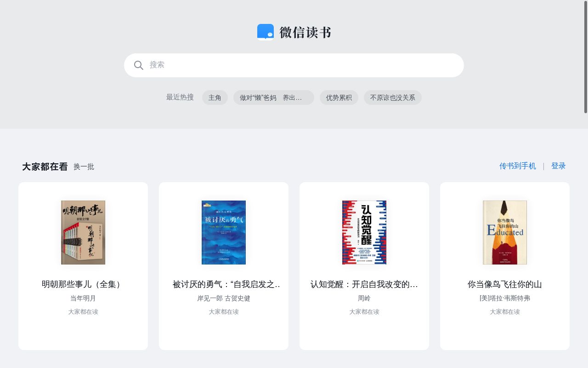Select hot search tag 优势累积
This screenshot has width=588, height=368.
(339, 98)
